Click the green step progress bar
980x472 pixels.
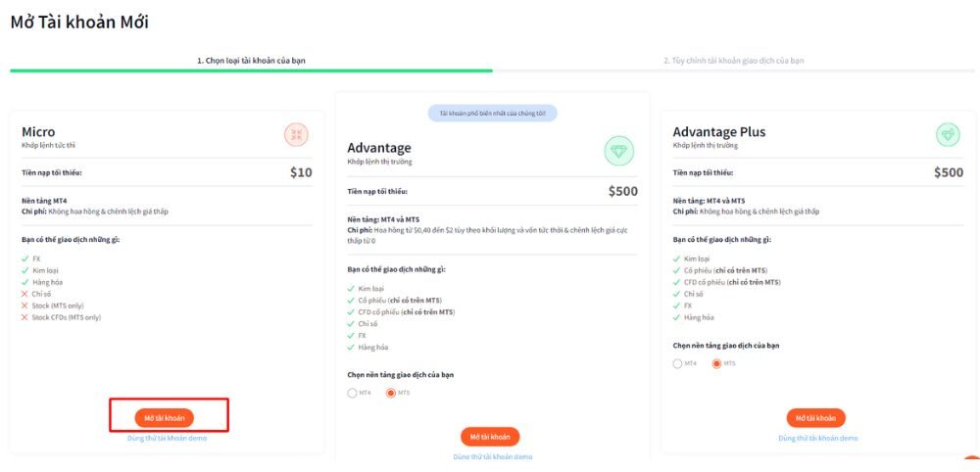pyautogui.click(x=251, y=71)
